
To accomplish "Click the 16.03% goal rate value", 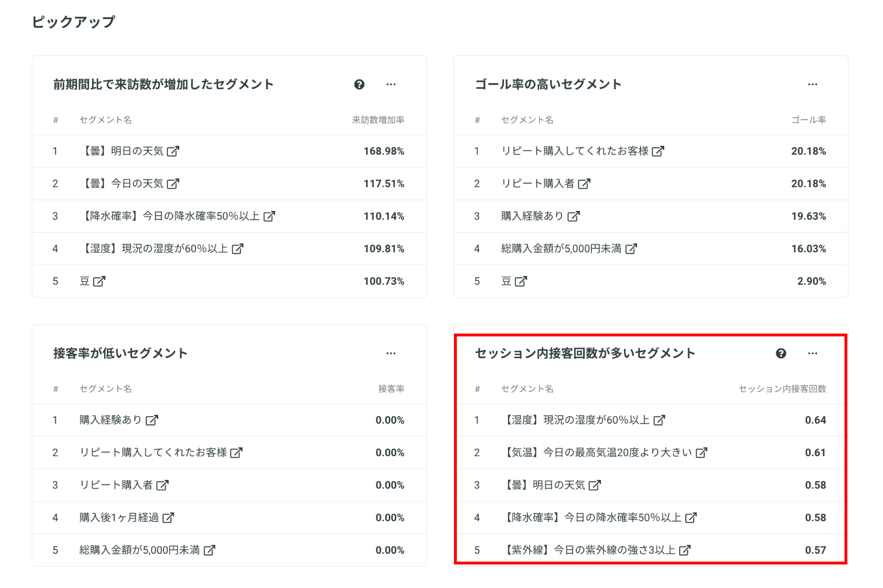I will [x=809, y=249].
